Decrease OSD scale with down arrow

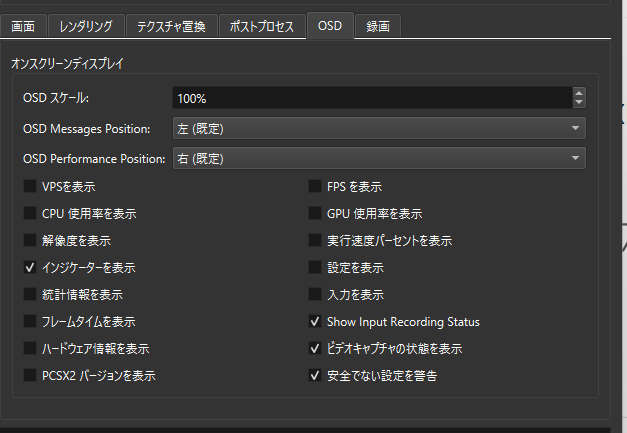pos(579,103)
